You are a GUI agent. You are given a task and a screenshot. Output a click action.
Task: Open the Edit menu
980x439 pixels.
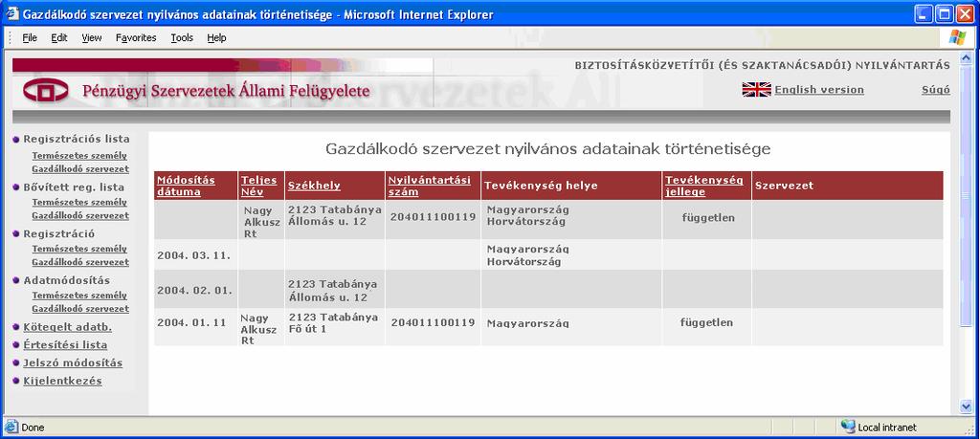(x=59, y=38)
